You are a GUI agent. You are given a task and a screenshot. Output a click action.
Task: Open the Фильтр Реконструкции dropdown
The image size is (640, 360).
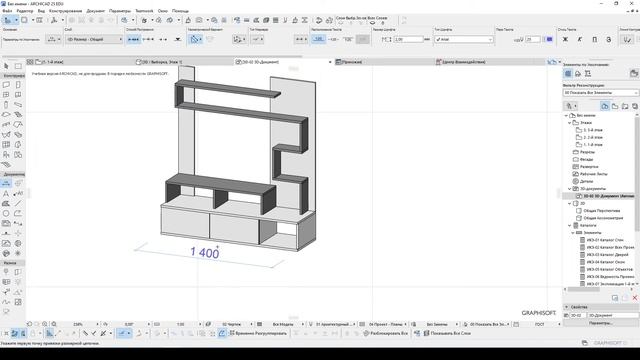click(600, 93)
